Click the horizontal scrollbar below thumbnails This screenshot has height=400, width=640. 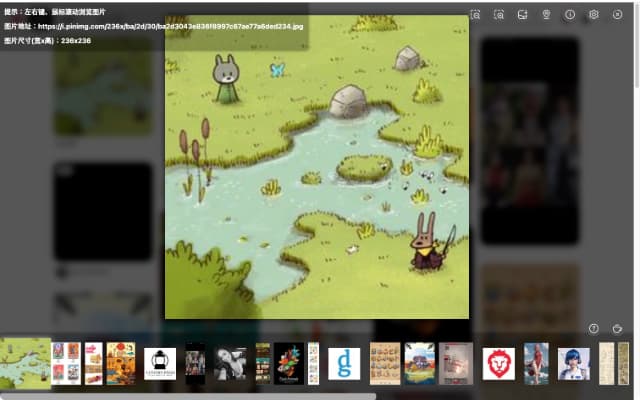click(188, 396)
